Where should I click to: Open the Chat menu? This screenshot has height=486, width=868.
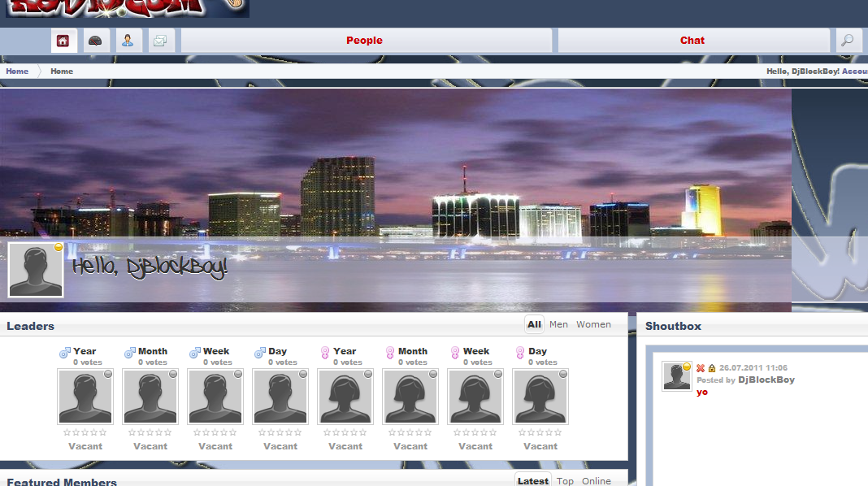[x=692, y=41]
